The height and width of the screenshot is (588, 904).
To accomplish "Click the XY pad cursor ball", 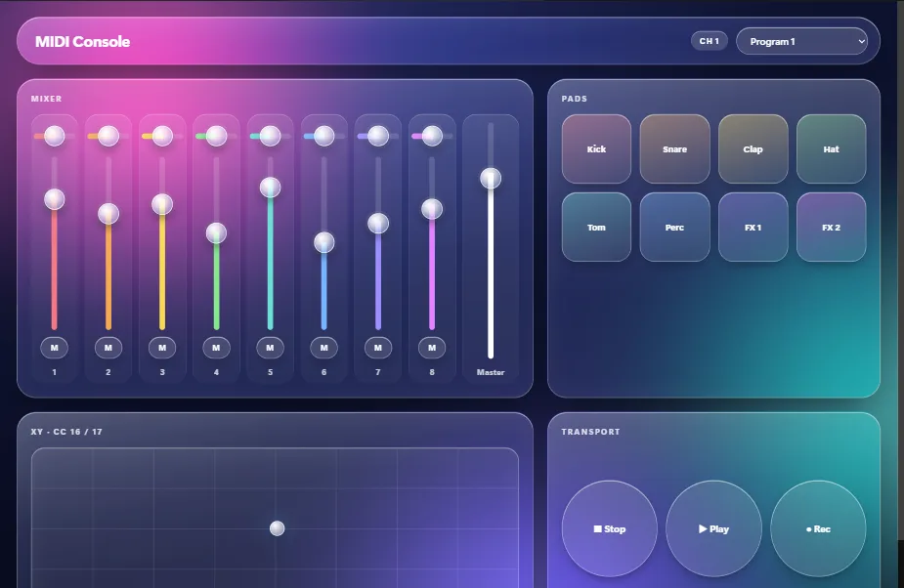I will point(278,528).
